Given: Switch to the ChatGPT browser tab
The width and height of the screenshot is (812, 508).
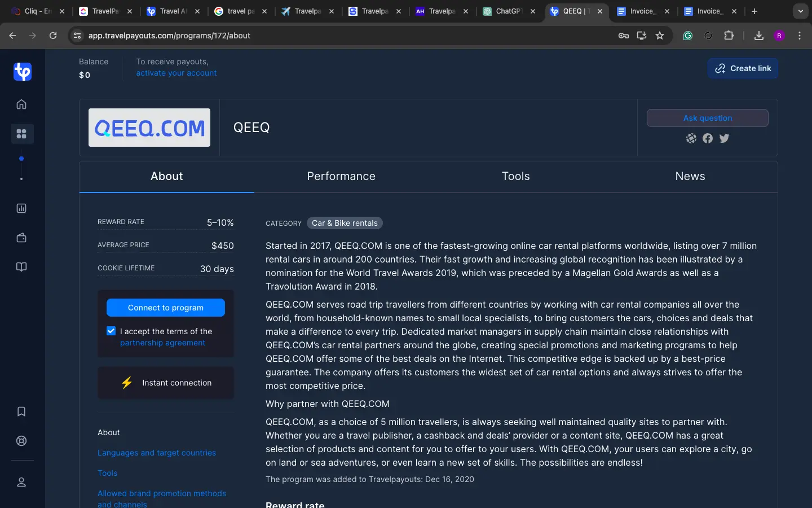Looking at the screenshot, I should point(509,11).
